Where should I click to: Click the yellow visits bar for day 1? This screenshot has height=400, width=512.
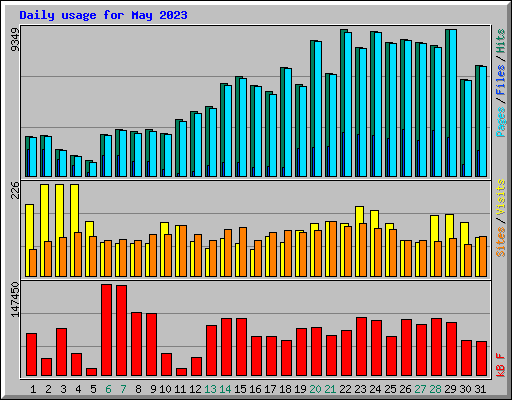click(29, 227)
